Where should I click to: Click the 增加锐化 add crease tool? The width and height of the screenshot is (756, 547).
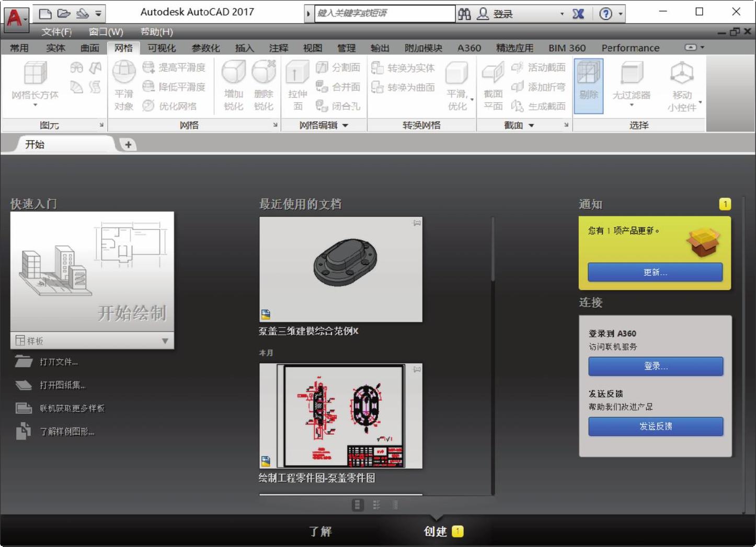(234, 86)
